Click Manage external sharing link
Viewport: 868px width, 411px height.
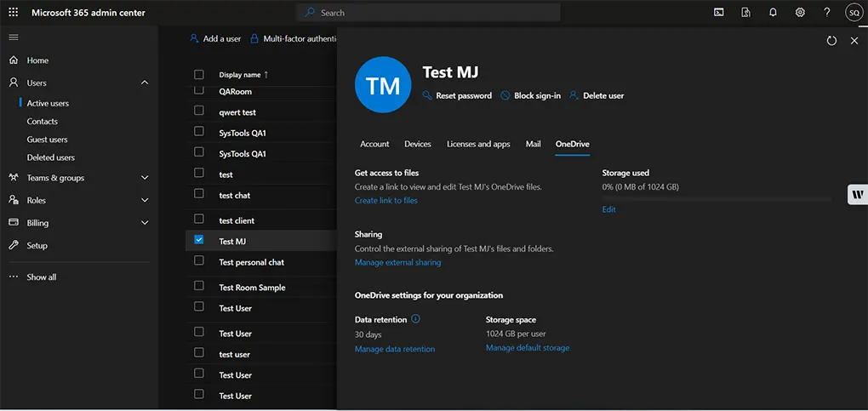coord(397,263)
